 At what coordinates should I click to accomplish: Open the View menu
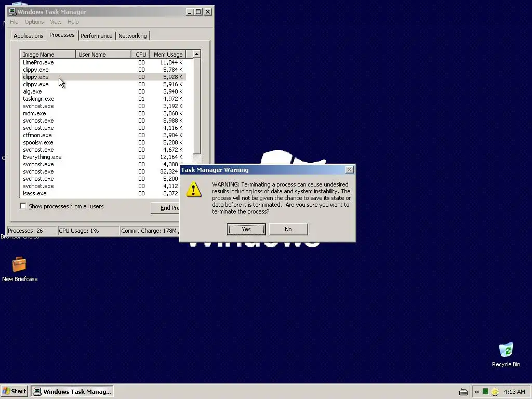[56, 22]
